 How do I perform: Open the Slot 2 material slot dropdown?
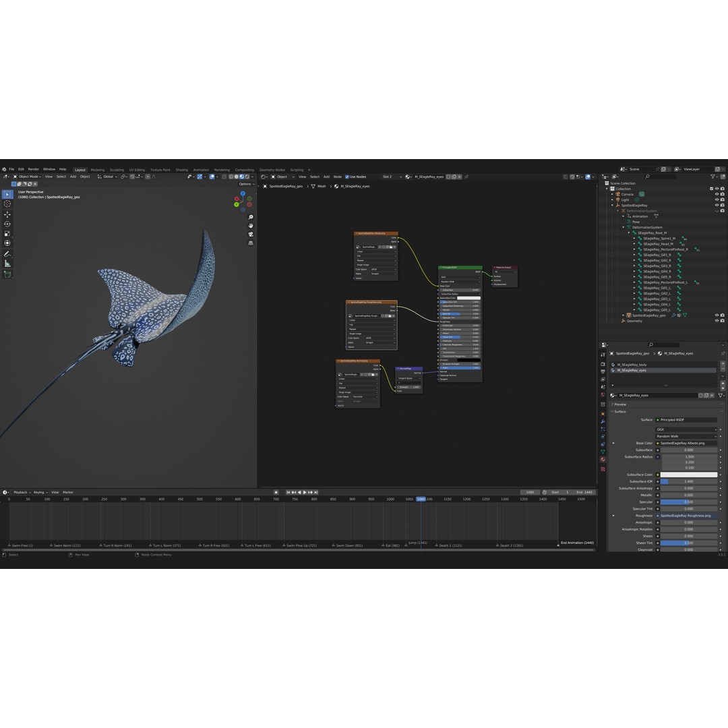(392, 177)
